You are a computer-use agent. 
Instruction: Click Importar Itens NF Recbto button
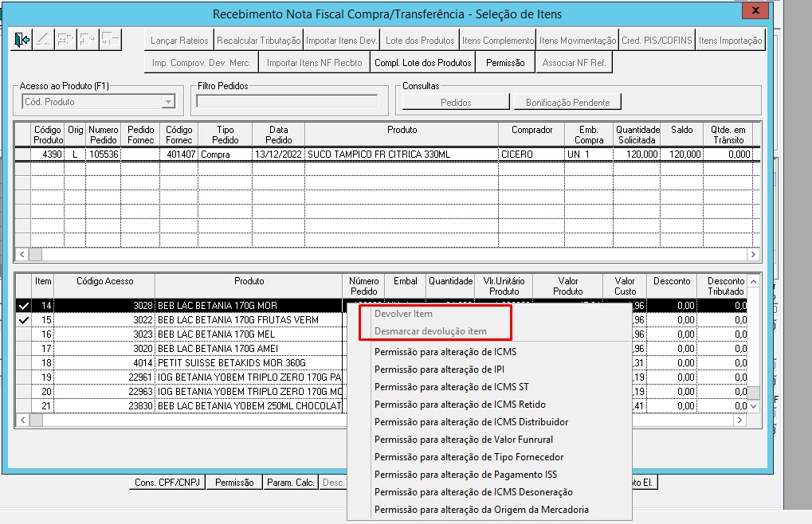(314, 63)
